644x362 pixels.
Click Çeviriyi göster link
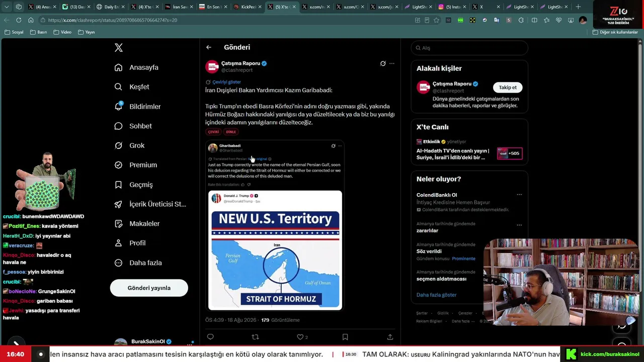click(x=226, y=82)
